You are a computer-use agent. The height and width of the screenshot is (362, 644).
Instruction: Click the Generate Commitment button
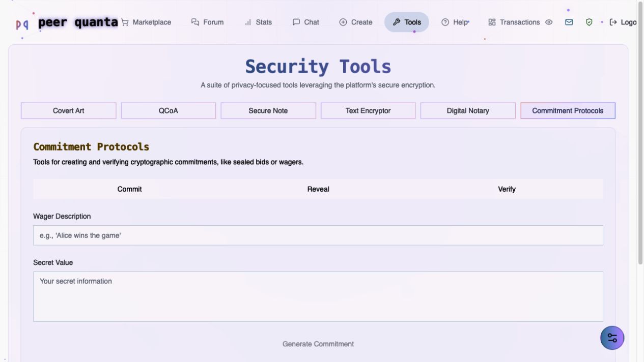318,344
